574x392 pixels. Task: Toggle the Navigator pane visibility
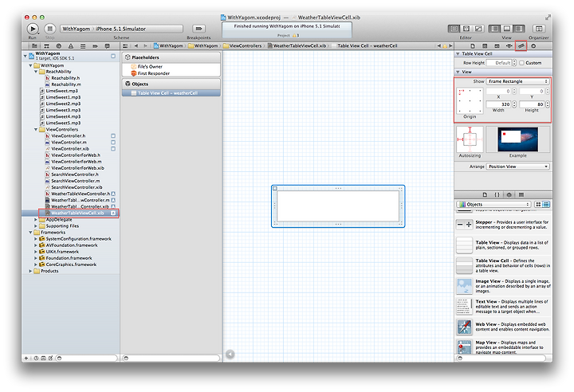click(494, 29)
